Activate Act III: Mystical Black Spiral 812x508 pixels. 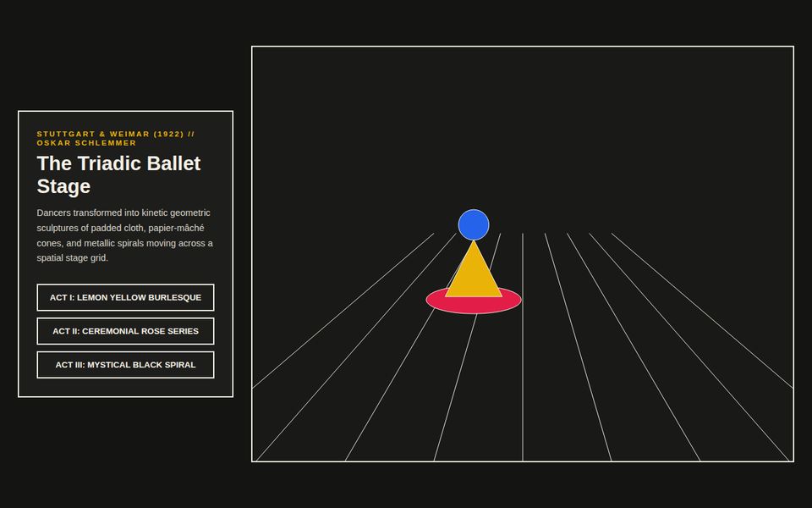125,365
